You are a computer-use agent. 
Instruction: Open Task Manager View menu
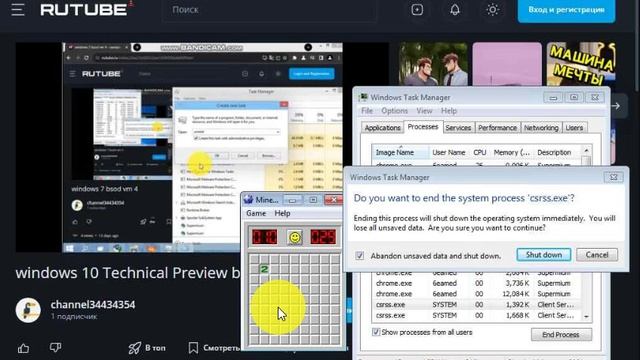pyautogui.click(x=424, y=111)
